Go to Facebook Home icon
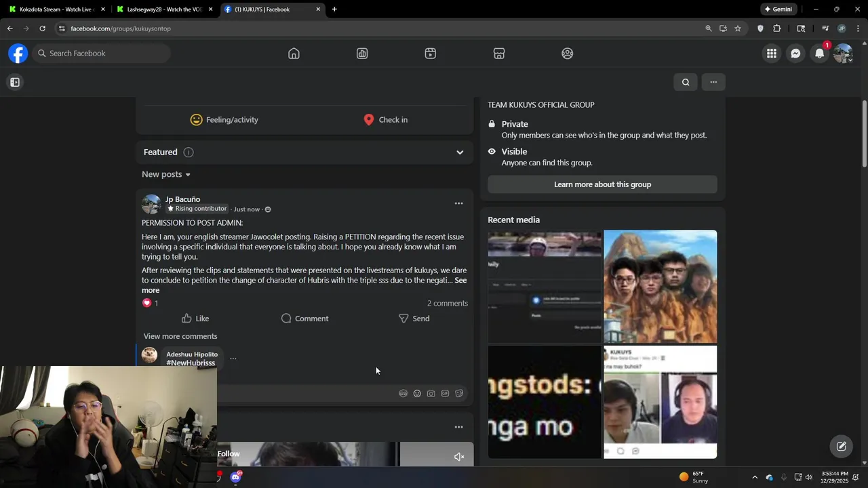This screenshot has width=868, height=488. point(294,54)
